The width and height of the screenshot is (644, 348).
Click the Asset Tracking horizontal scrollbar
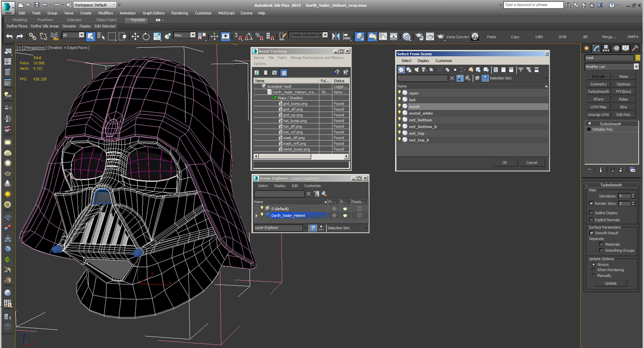pos(301,156)
